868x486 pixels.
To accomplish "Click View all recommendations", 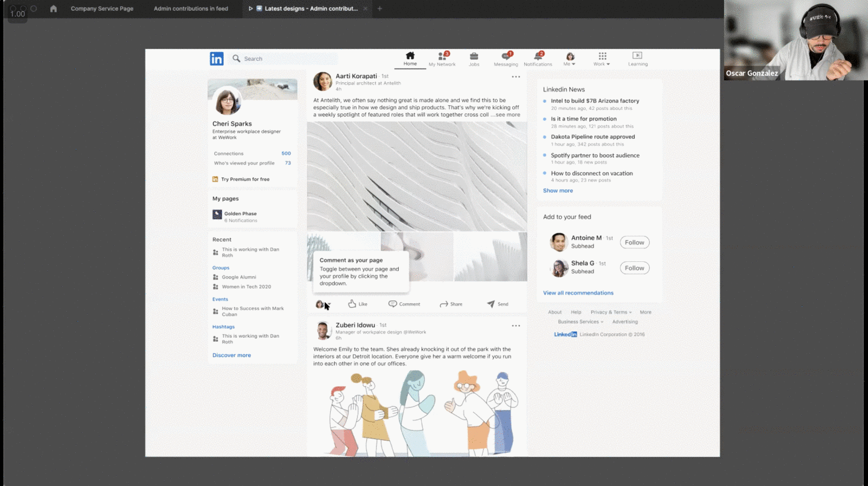I will pyautogui.click(x=578, y=293).
